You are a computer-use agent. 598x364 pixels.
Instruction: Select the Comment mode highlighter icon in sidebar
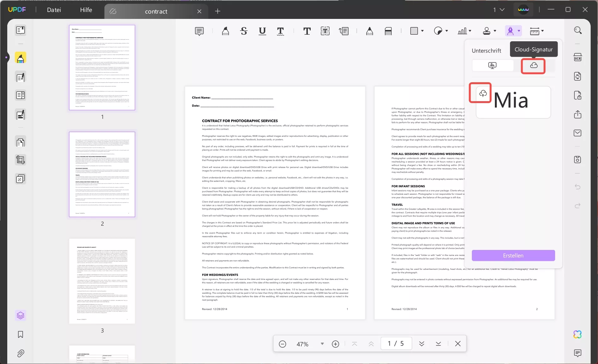tap(21, 58)
